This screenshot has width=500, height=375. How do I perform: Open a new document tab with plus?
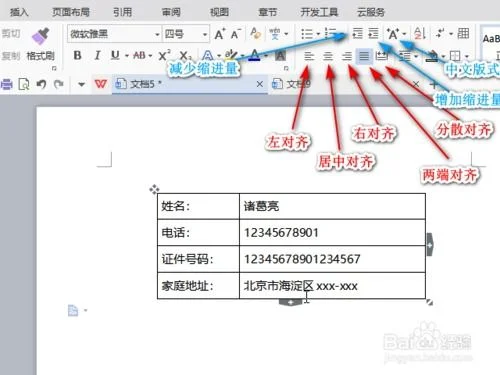click(433, 84)
